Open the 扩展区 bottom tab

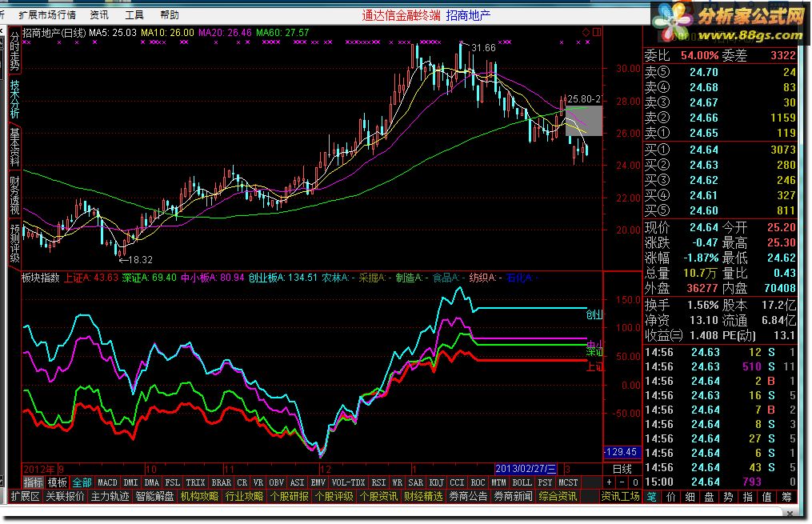coord(25,497)
